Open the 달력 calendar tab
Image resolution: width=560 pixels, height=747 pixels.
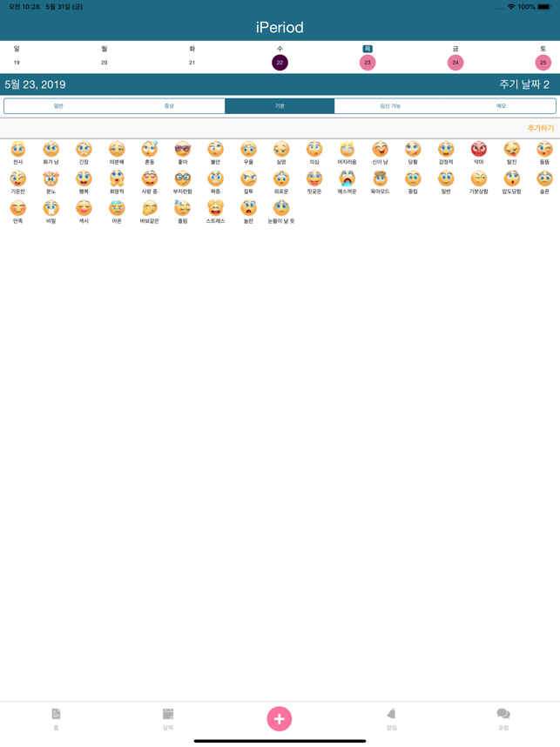tap(168, 718)
